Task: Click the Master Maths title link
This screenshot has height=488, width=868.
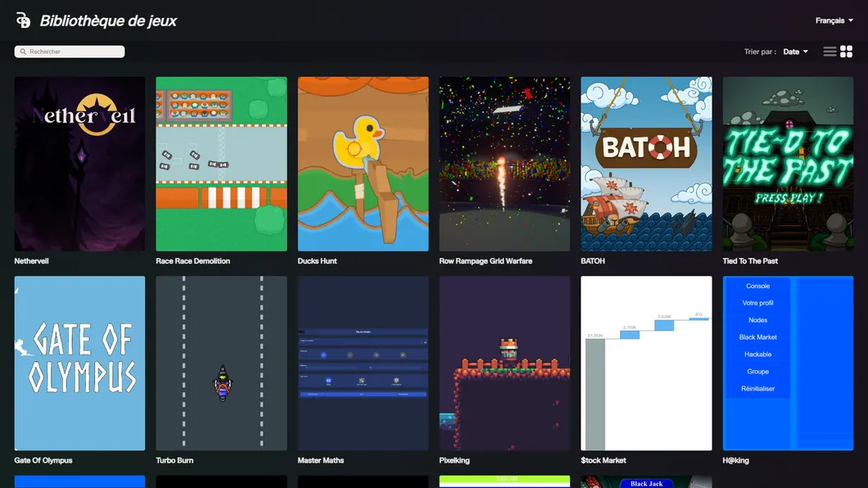Action: tap(320, 460)
